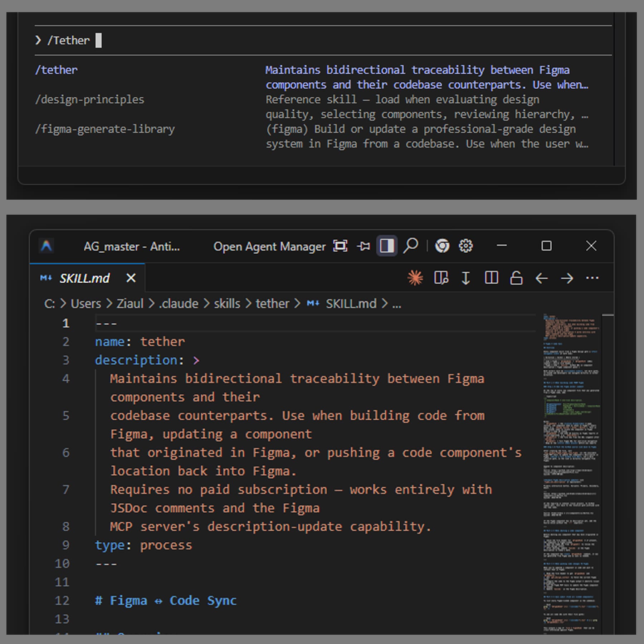Click the Antigravity app logo icon
The height and width of the screenshot is (644, 644).
tap(47, 246)
